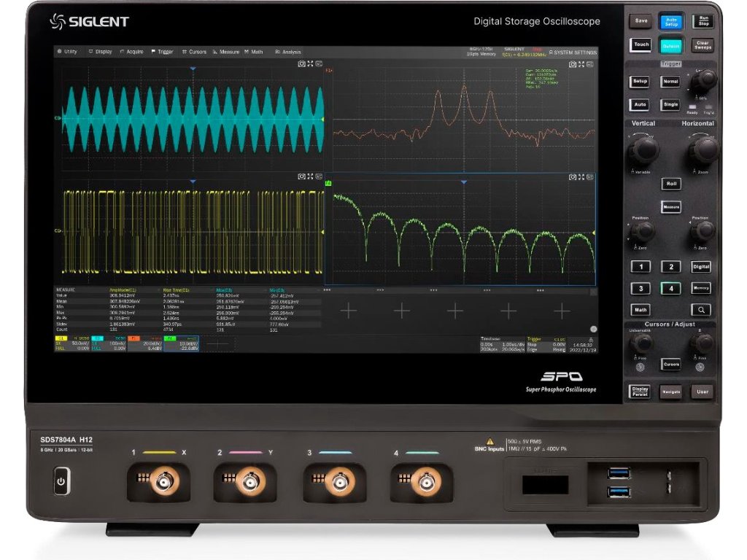
Task: Select Normal trigger mode button
Action: point(670,82)
